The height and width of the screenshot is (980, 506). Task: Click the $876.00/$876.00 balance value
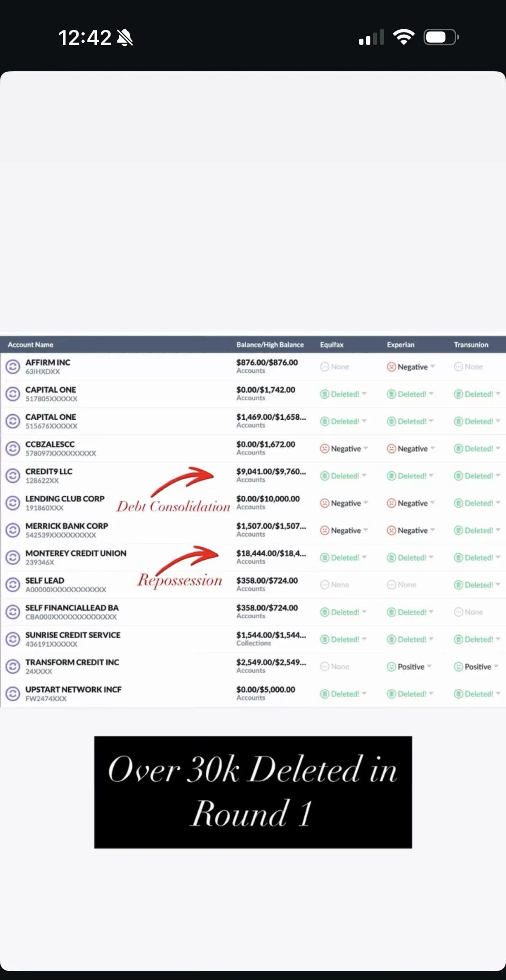click(267, 362)
